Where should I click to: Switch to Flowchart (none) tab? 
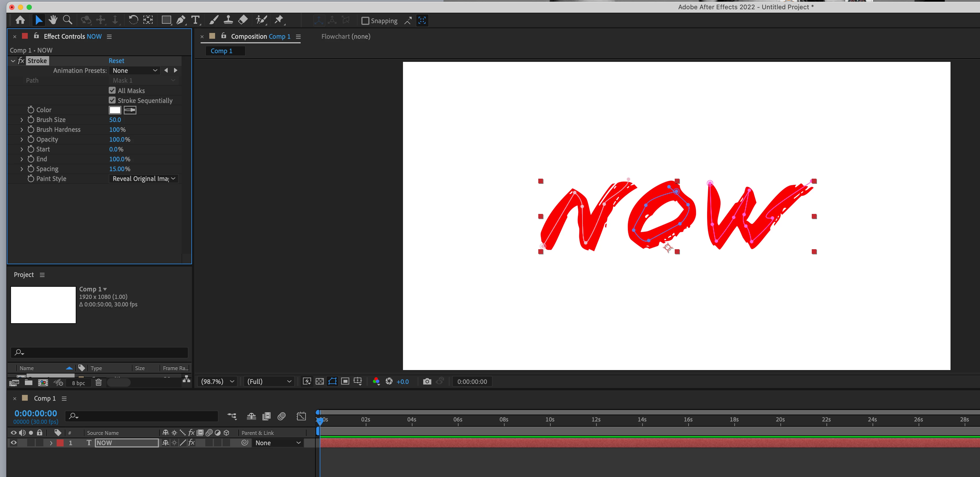click(345, 36)
